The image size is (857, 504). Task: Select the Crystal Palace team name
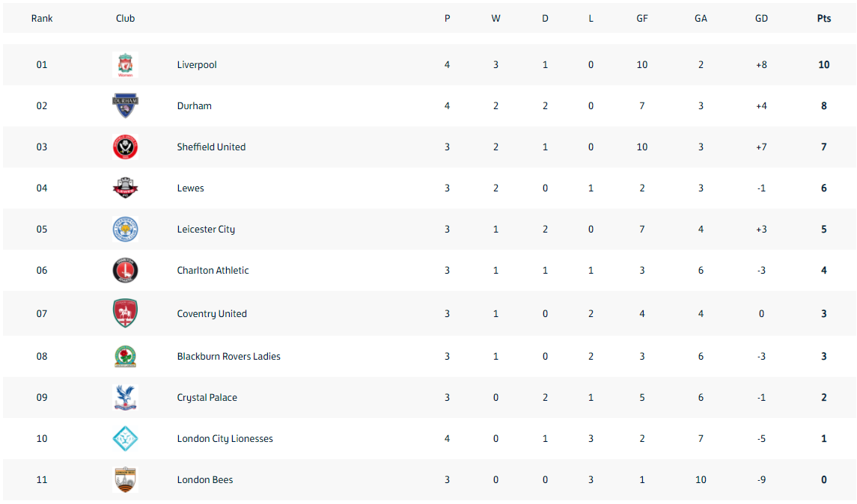[207, 398]
